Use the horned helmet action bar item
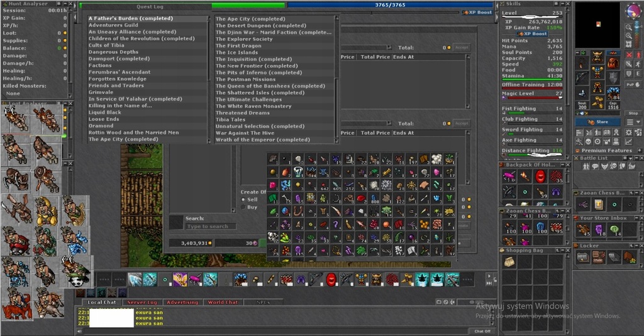This screenshot has height=336, width=644. 377,279
